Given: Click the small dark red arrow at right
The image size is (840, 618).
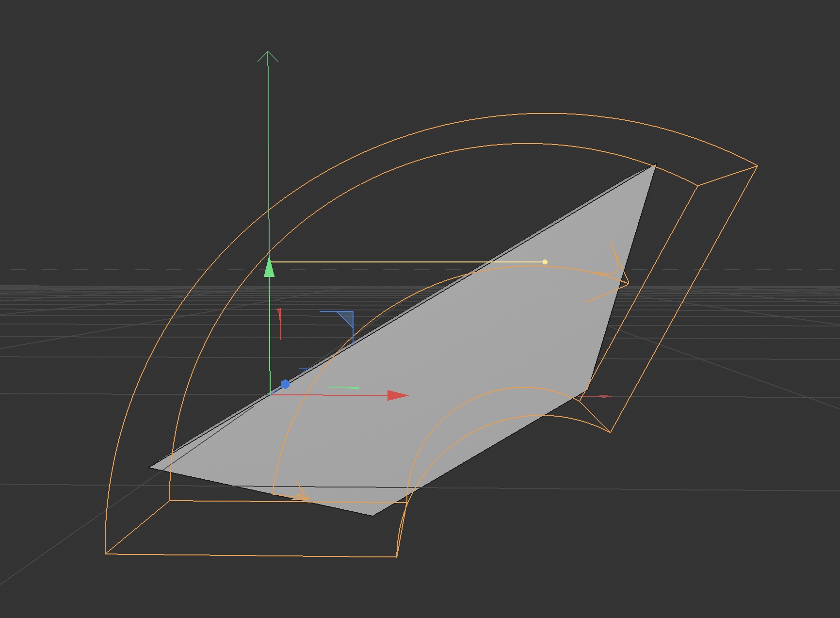Looking at the screenshot, I should (x=603, y=396).
